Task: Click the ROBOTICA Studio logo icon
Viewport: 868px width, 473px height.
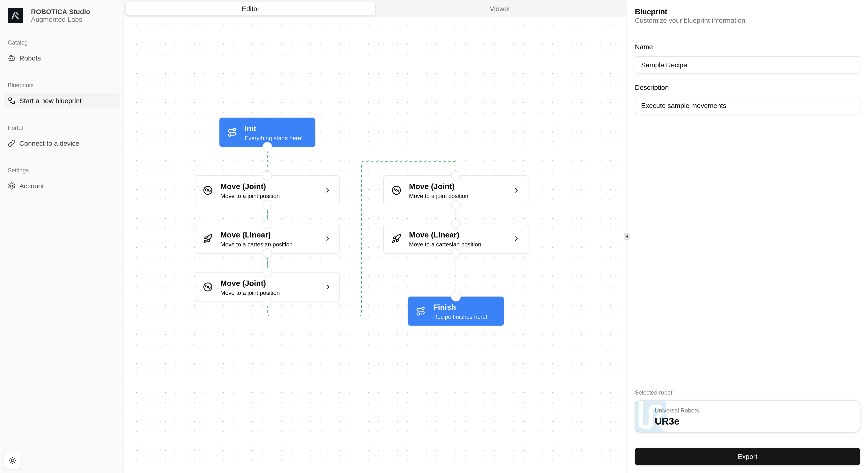Action: point(15,15)
